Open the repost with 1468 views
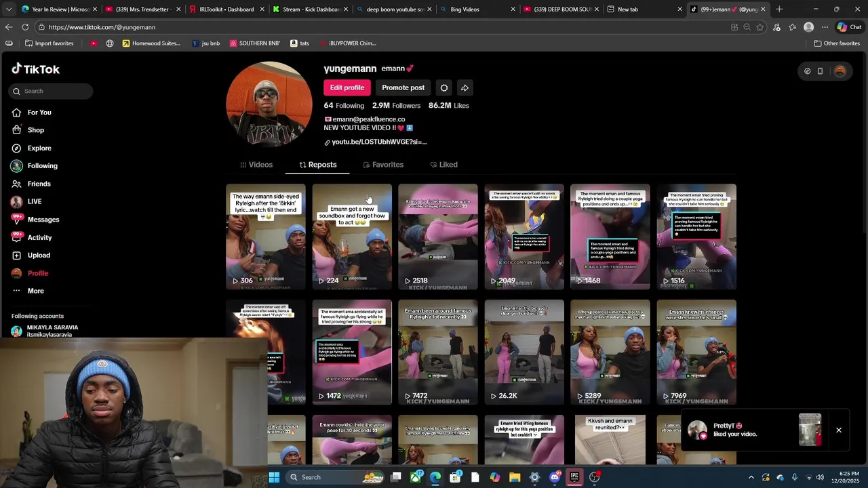This screenshot has width=868, height=488. 610,237
